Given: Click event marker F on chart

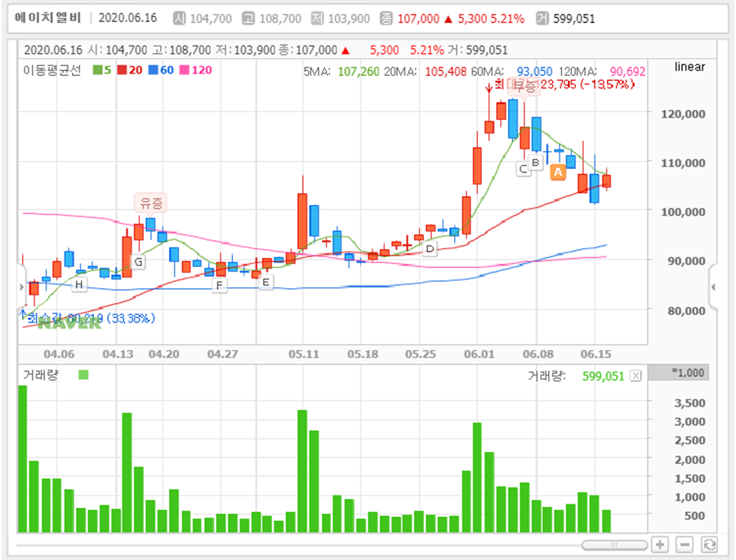Looking at the screenshot, I should tap(219, 285).
